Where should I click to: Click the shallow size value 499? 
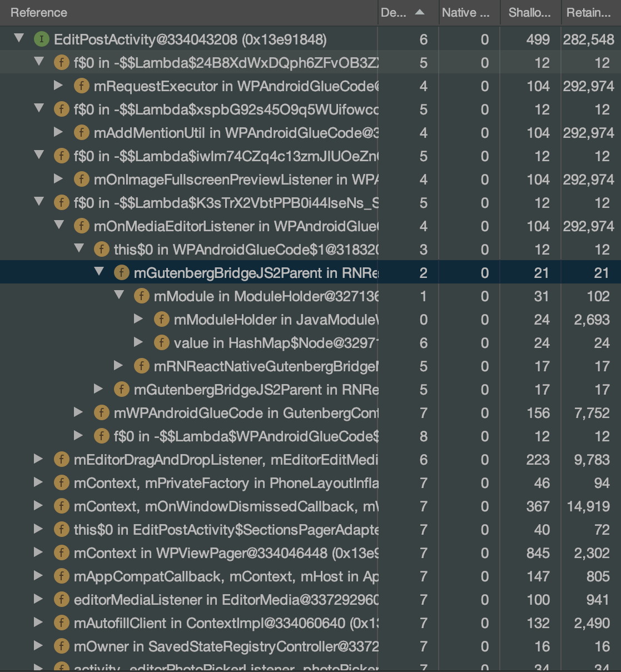538,39
